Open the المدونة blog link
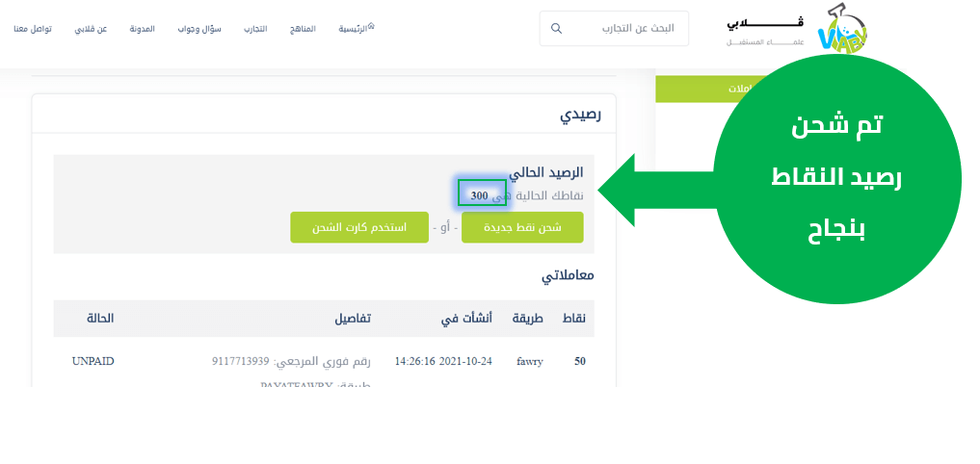 tap(143, 29)
